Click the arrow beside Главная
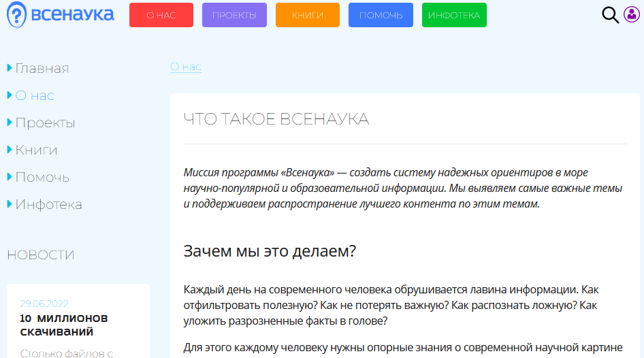The height and width of the screenshot is (358, 644). click(10, 68)
